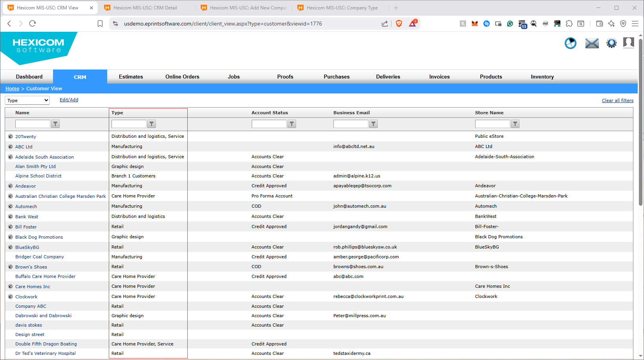The height and width of the screenshot is (360, 644).
Task: Open a new browser tab
Action: tap(396, 8)
